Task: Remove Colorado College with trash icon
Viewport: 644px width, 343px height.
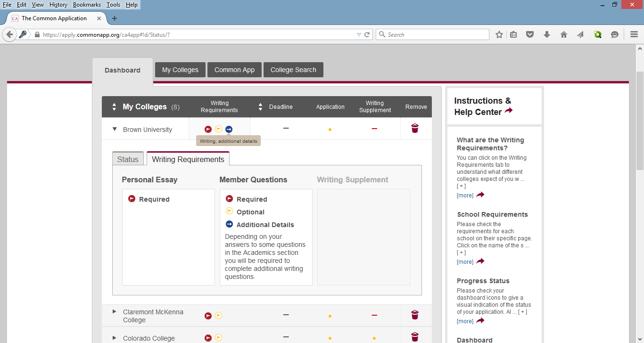Action: pyautogui.click(x=415, y=337)
